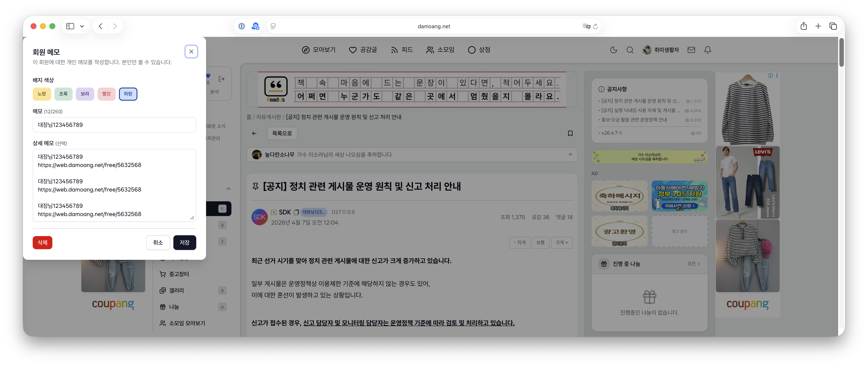Go forward in Safari history

pos(115,26)
